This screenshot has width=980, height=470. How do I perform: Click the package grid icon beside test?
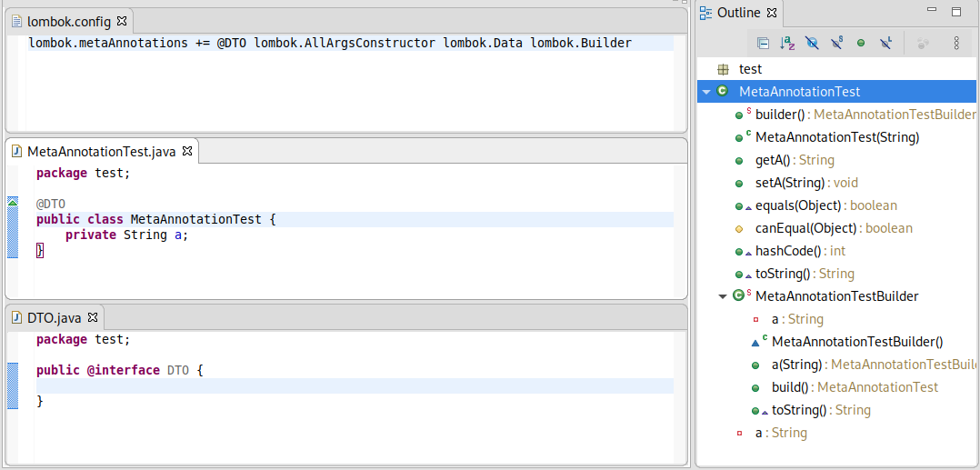tap(723, 69)
